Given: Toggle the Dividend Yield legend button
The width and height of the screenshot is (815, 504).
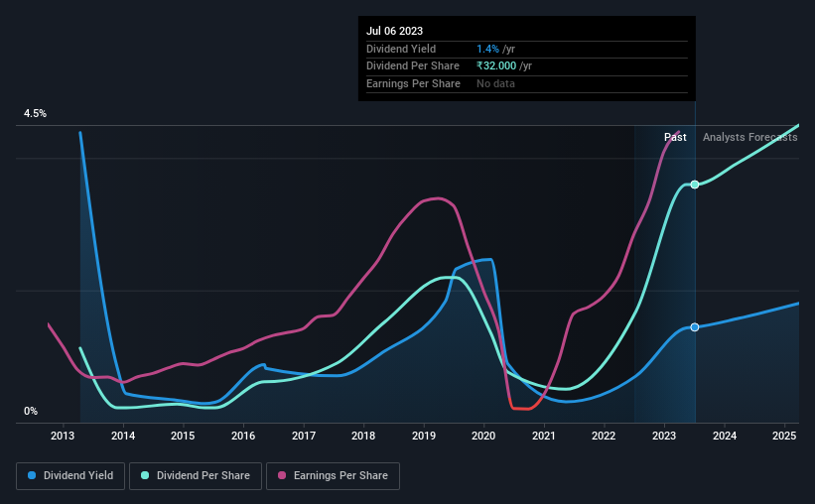Looking at the screenshot, I should pyautogui.click(x=70, y=476).
